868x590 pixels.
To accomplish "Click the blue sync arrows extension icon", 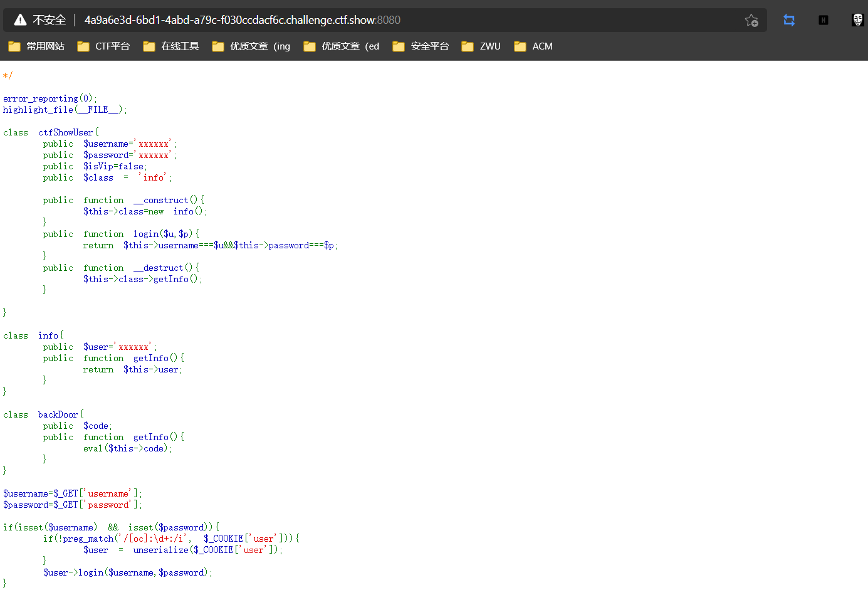I will click(x=789, y=20).
